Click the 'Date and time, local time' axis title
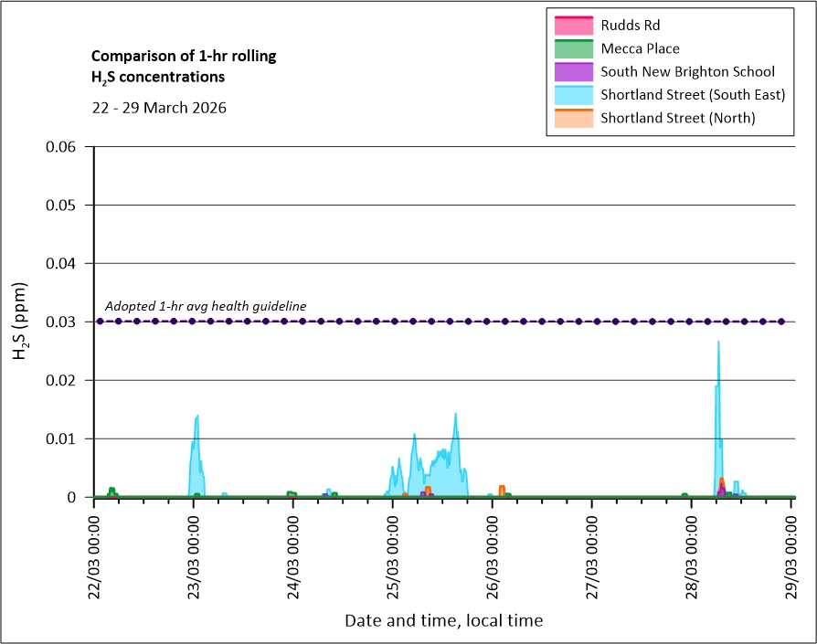This screenshot has width=817, height=644. [443, 621]
